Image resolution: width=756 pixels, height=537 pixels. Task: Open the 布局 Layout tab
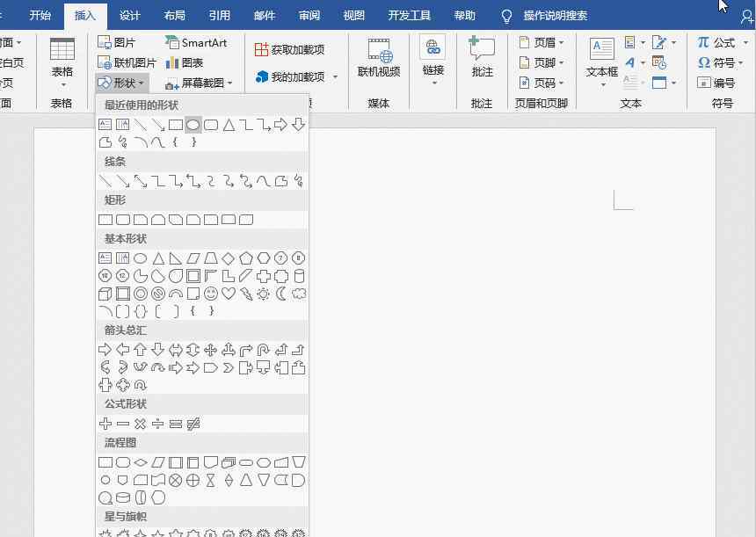(175, 16)
